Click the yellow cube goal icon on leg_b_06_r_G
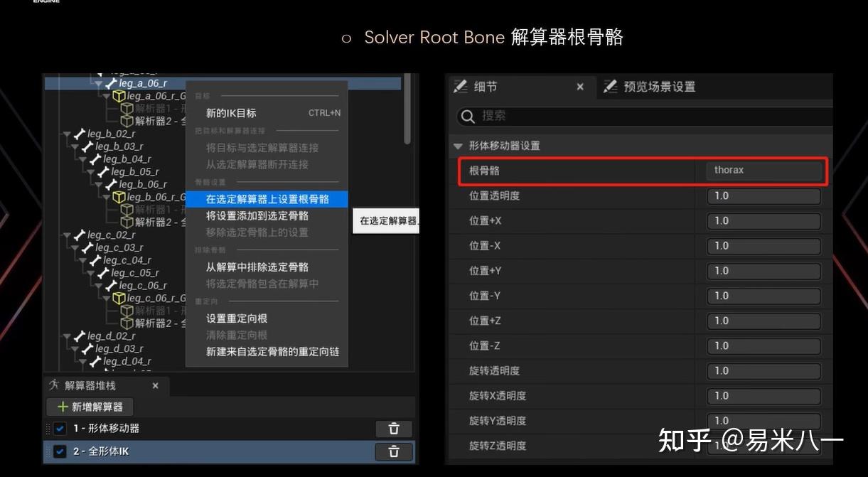The image size is (868, 477). [119, 196]
